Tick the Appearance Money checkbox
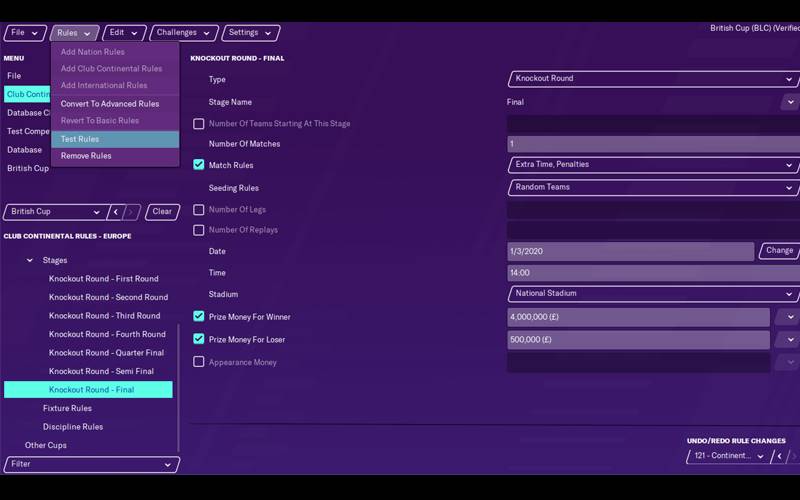The image size is (800, 500). 199,362
